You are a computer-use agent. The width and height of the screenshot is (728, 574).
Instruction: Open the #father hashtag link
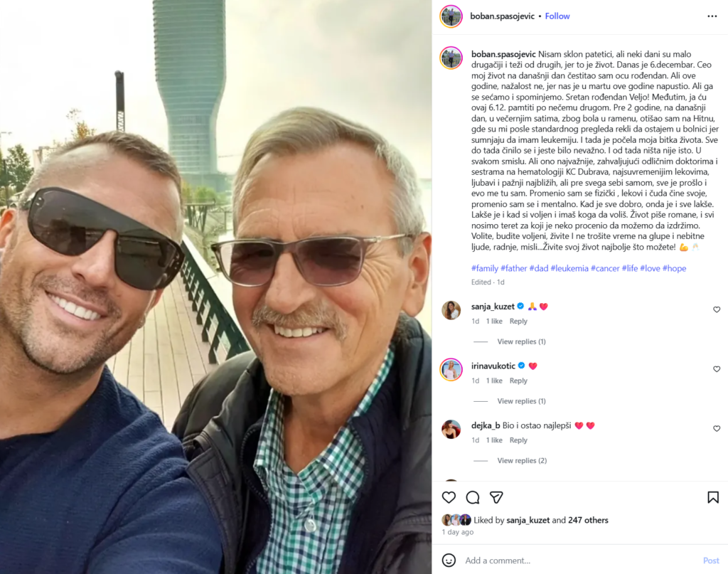pyautogui.click(x=513, y=268)
